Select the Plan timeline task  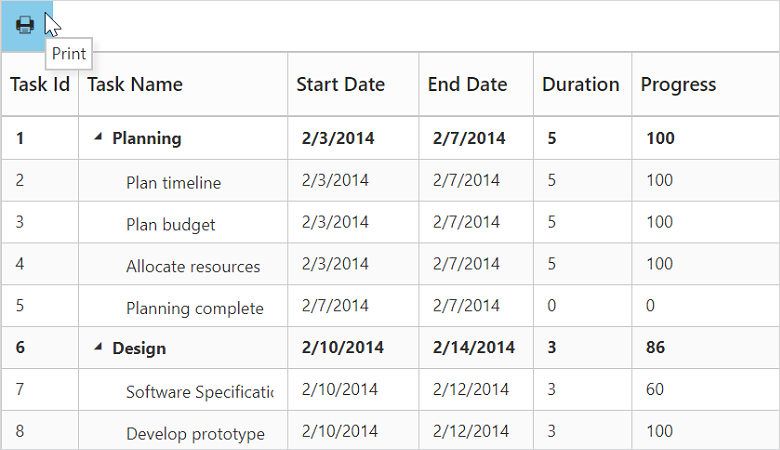(x=173, y=183)
